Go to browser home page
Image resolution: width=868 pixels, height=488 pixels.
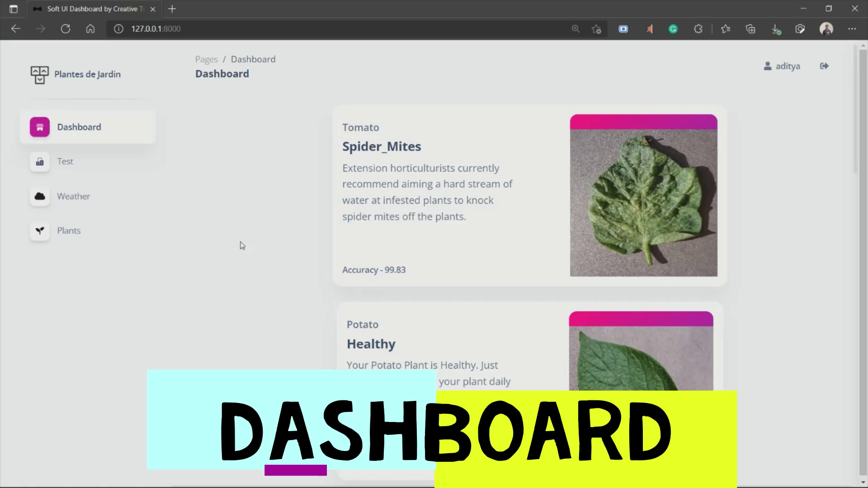point(90,29)
